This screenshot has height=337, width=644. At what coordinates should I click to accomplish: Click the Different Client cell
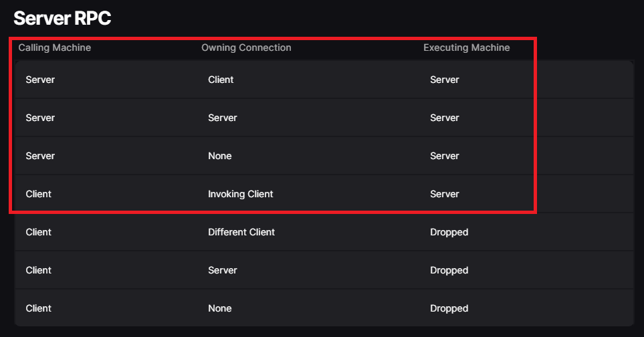(241, 232)
